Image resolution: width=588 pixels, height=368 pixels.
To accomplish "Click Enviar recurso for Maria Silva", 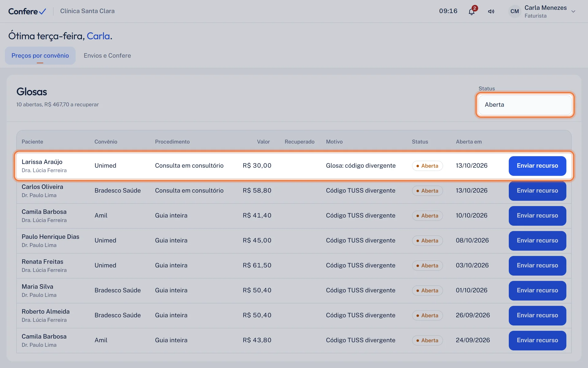I will pos(537,290).
